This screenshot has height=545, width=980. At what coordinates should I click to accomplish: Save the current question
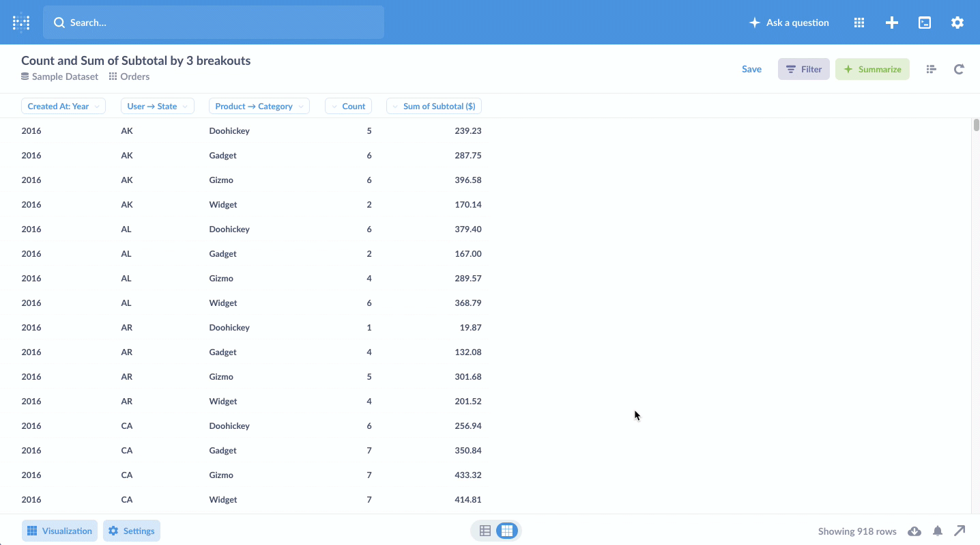[751, 69]
